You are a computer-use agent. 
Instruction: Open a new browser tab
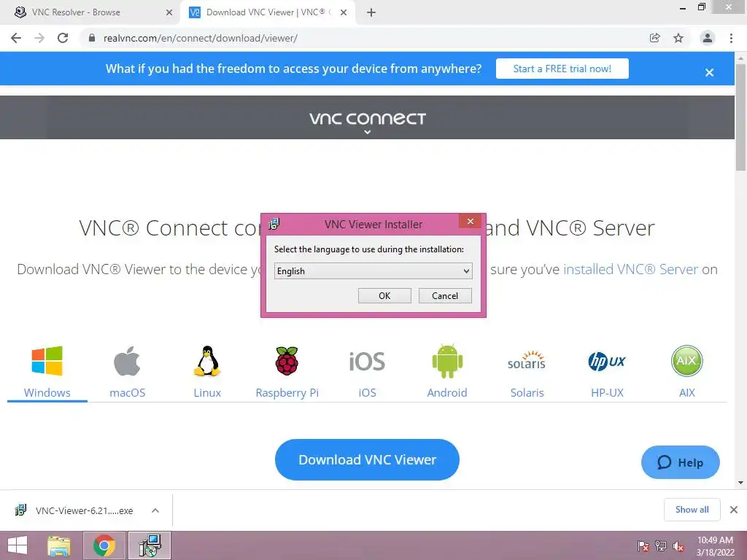[x=371, y=12]
